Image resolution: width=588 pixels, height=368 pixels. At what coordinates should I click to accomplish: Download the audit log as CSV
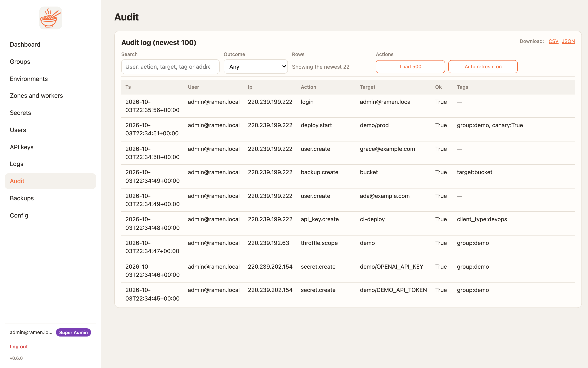tap(553, 41)
